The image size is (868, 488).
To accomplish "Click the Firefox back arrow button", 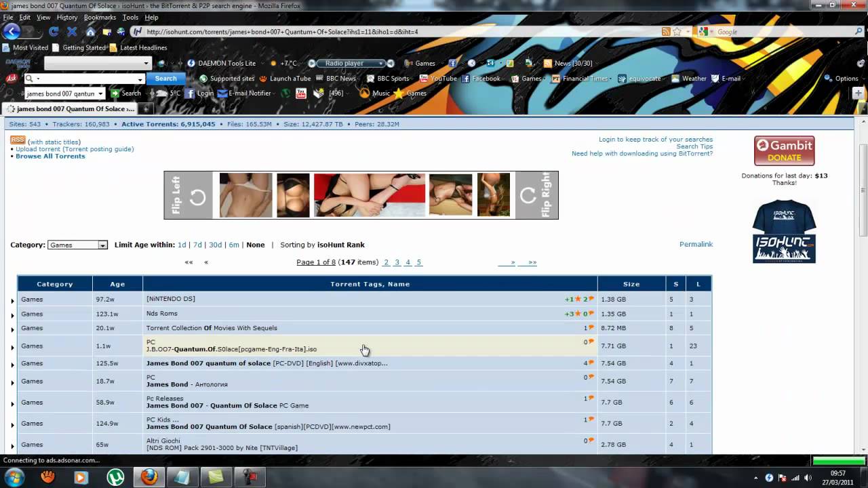I will pos(12,31).
